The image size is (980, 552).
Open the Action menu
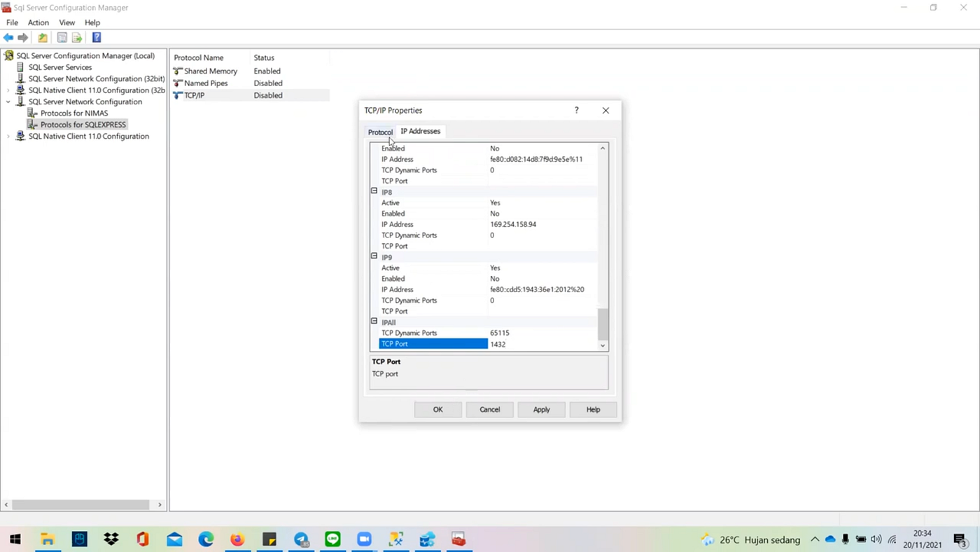click(x=38, y=22)
